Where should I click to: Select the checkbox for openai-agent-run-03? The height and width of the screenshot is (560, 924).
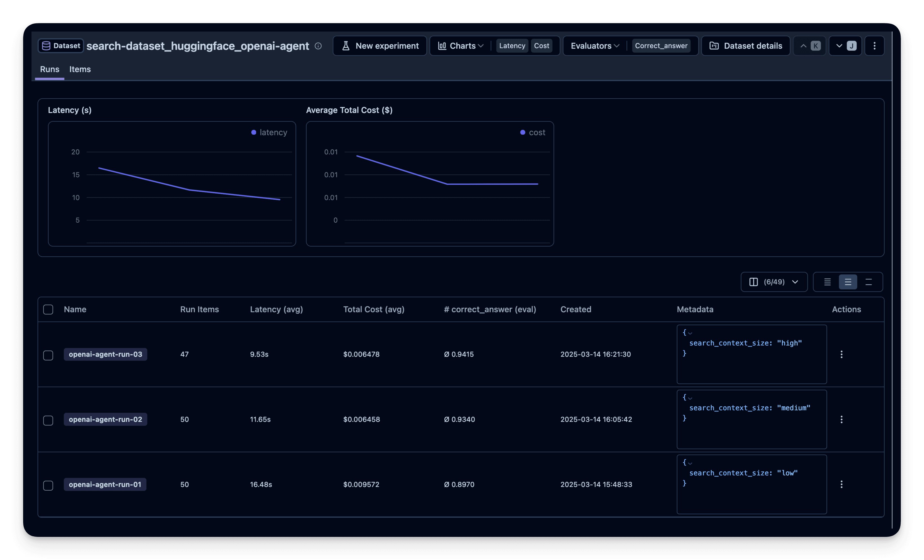(48, 355)
